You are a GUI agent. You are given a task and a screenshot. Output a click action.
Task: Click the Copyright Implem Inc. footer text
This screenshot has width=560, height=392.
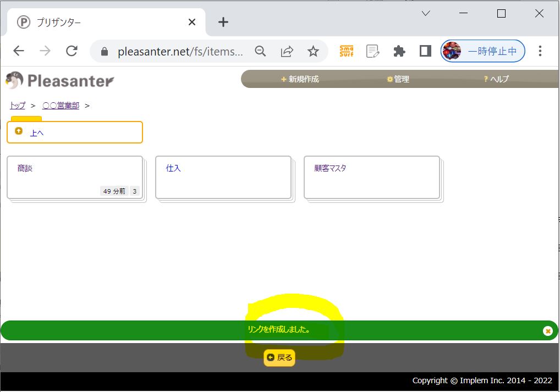tap(482, 380)
